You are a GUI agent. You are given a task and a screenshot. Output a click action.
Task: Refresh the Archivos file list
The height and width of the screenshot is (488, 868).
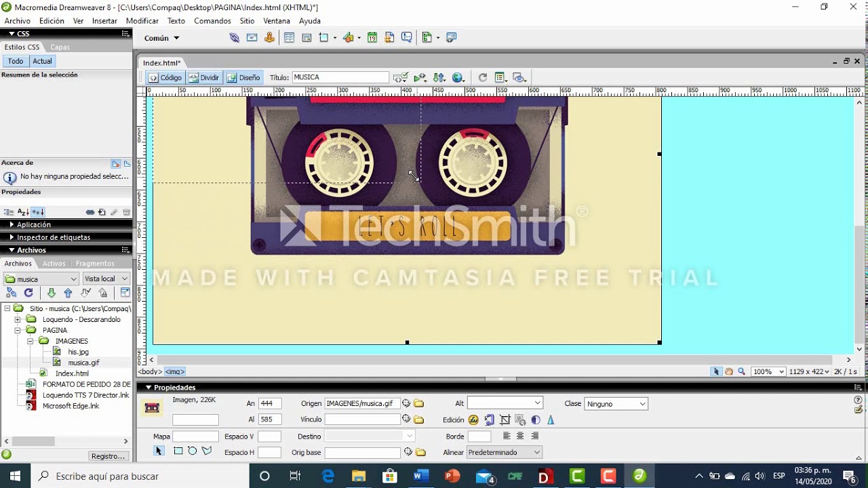tap(28, 293)
